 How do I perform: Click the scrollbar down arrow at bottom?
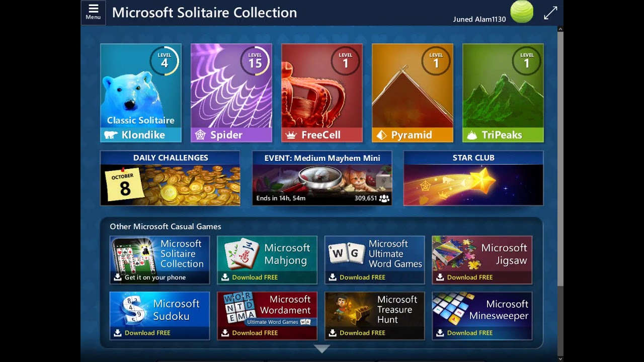[x=560, y=358]
